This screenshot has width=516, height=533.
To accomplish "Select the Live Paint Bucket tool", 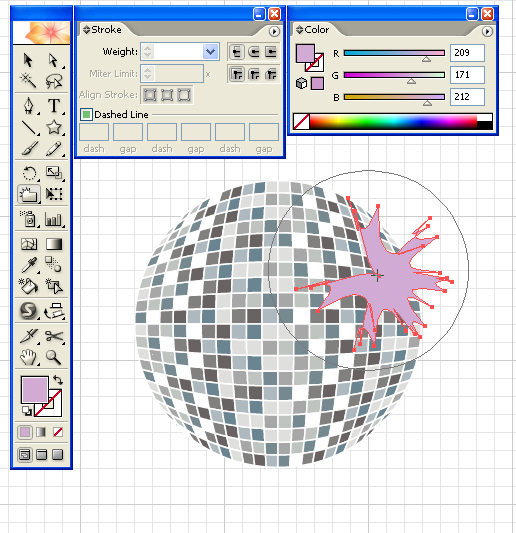I will point(29,286).
